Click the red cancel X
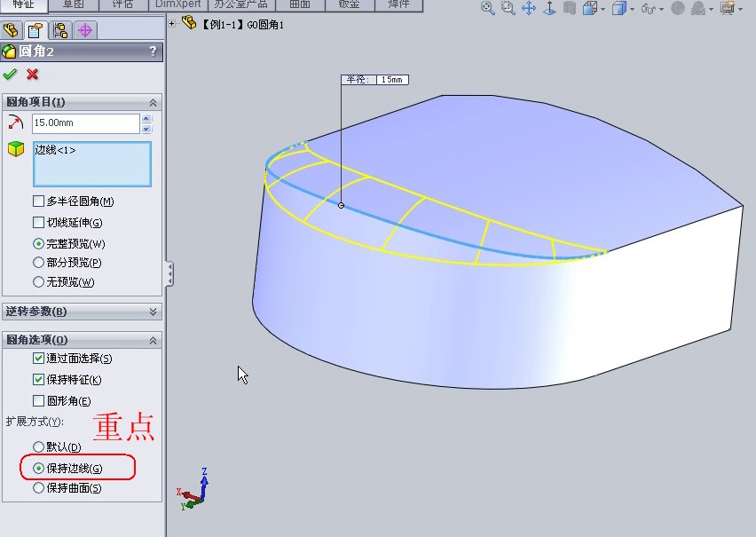756x537 pixels. tap(32, 74)
